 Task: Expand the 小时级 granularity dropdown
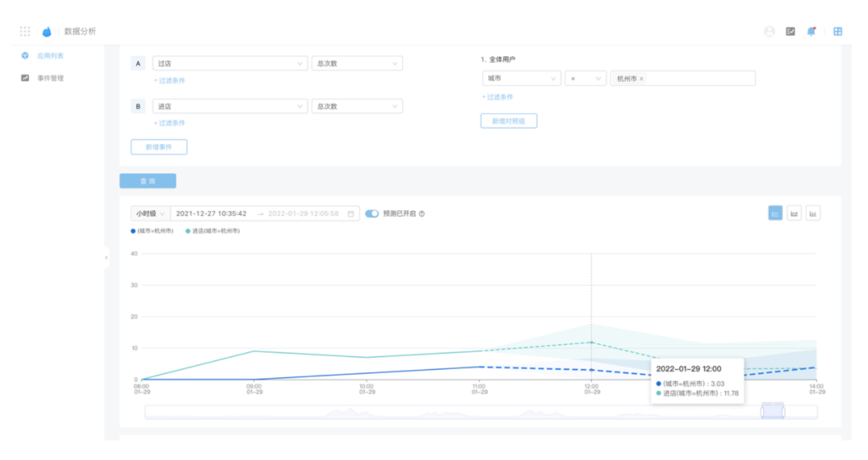[150, 214]
